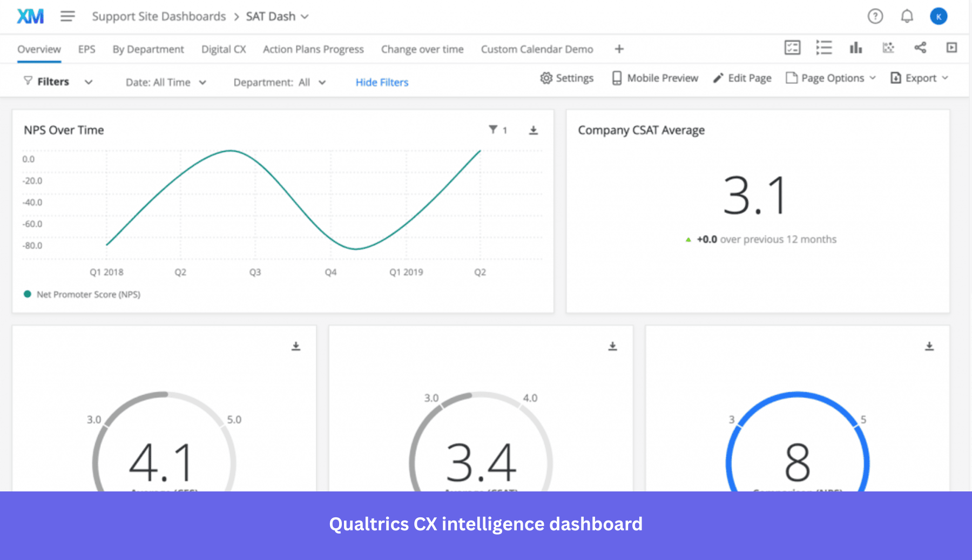Open the Page Options dropdown

pyautogui.click(x=831, y=78)
